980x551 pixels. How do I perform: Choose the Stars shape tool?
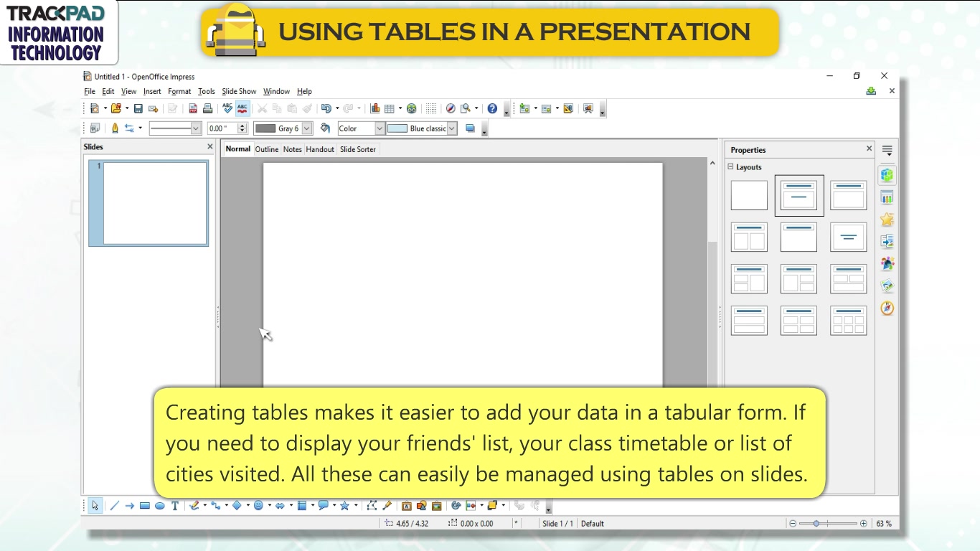(x=344, y=506)
